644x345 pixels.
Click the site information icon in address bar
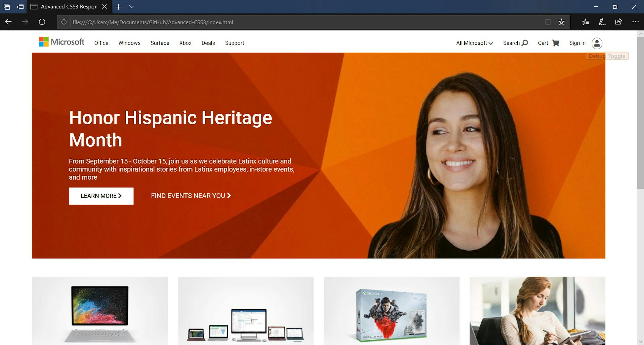[x=64, y=22]
